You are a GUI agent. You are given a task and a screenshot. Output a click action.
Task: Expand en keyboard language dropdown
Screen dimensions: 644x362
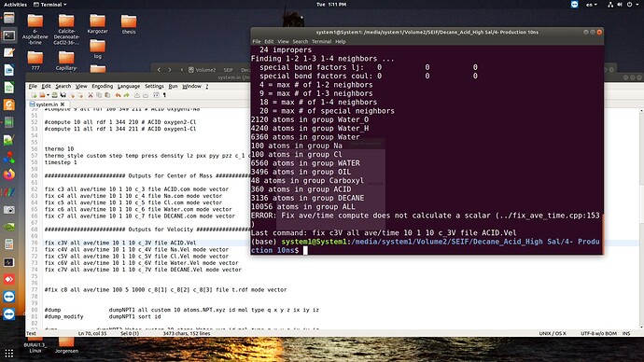[x=592, y=5]
